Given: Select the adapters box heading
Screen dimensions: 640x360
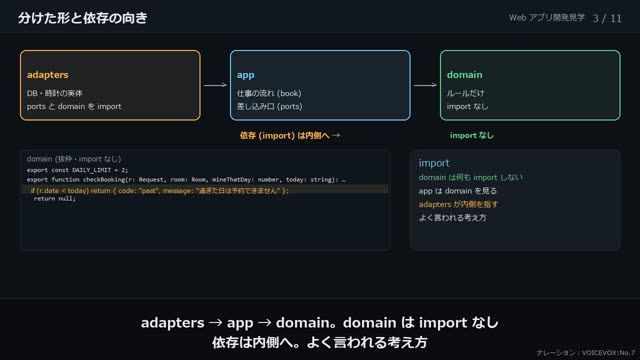Looking at the screenshot, I should tap(48, 75).
